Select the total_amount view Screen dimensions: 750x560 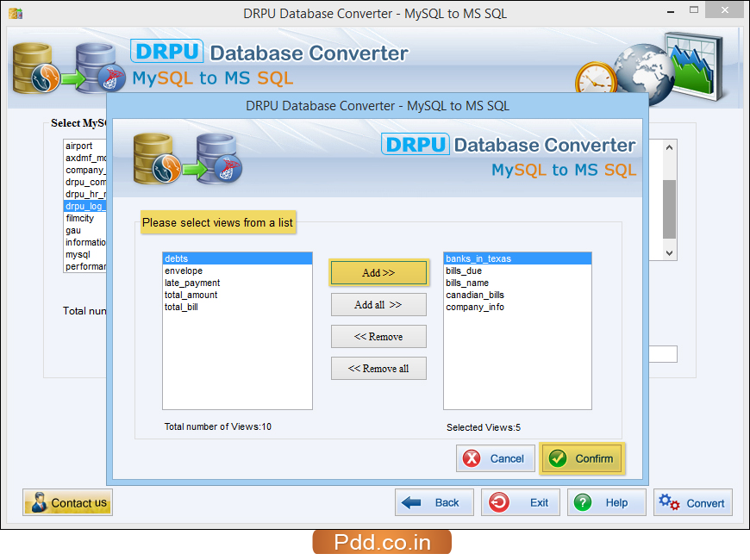(237, 295)
